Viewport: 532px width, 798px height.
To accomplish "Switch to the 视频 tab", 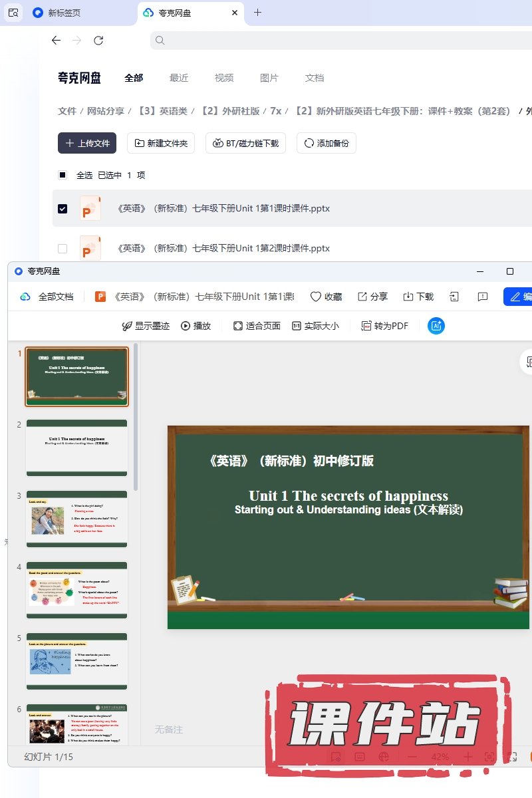I will [x=224, y=78].
